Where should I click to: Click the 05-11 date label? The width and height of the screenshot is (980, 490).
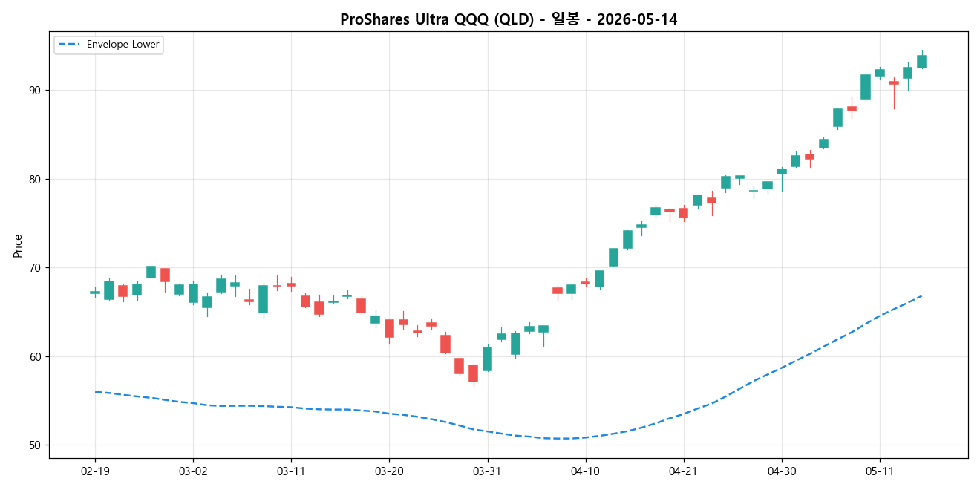pos(879,471)
